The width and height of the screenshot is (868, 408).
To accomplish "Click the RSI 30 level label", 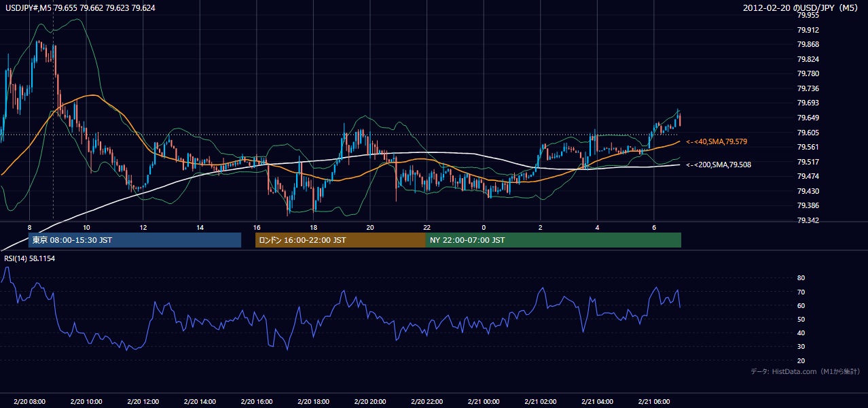I will [x=801, y=347].
